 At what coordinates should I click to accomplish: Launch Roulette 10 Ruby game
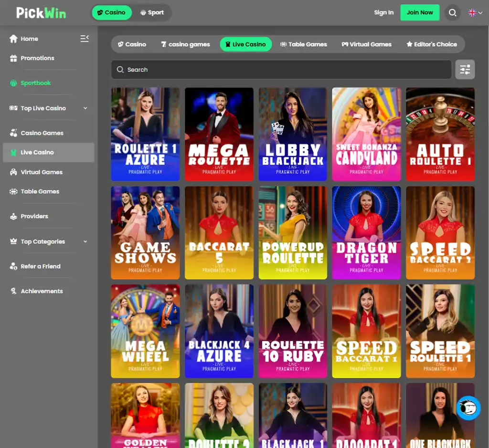[x=293, y=331]
